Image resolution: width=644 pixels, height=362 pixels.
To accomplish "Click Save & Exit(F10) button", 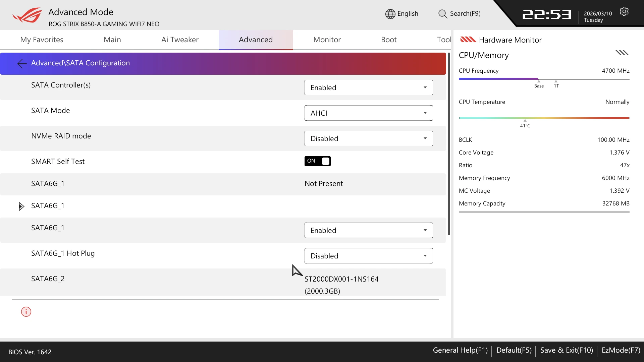I will (x=566, y=350).
